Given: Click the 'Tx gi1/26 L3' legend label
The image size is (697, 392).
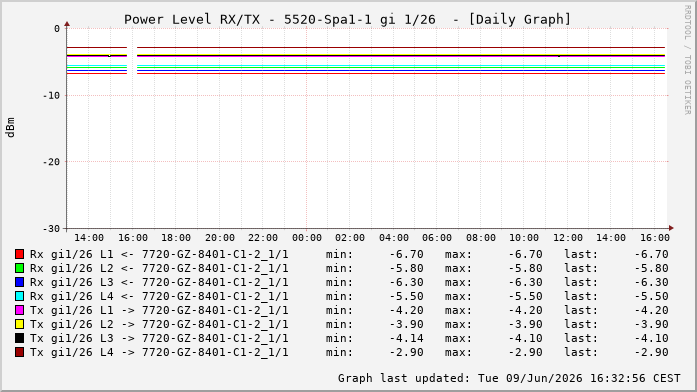Looking at the screenshot, I should [72, 338].
